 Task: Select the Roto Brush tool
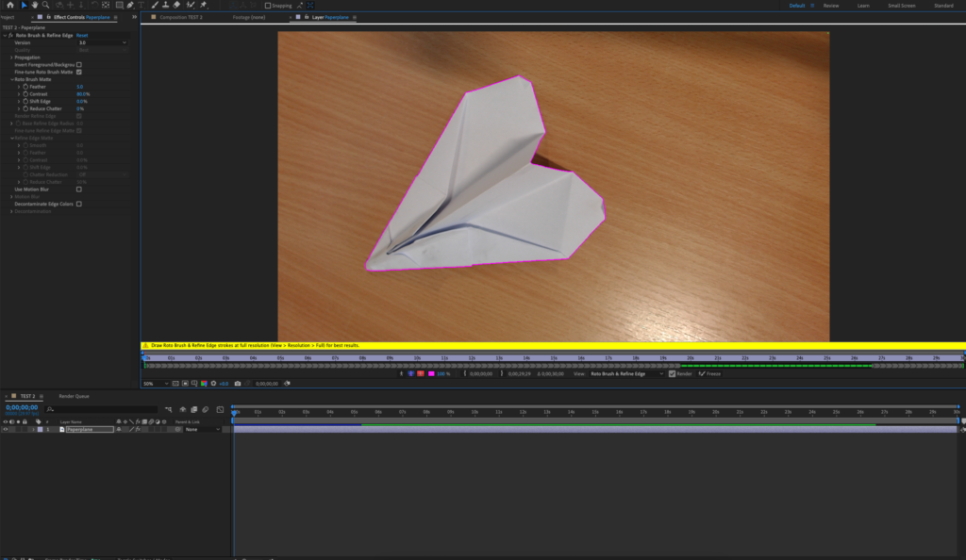coord(190,5)
